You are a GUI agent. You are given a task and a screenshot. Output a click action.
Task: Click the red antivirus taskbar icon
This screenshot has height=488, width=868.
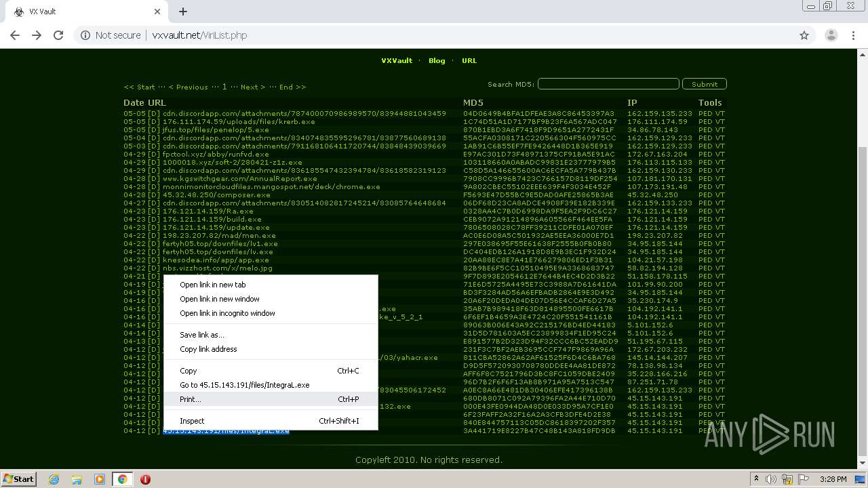(x=145, y=479)
